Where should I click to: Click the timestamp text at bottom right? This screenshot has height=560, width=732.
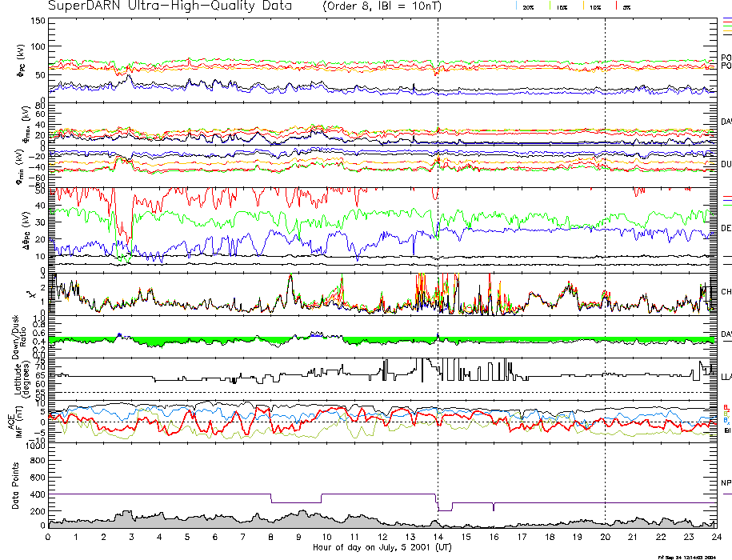click(693, 556)
